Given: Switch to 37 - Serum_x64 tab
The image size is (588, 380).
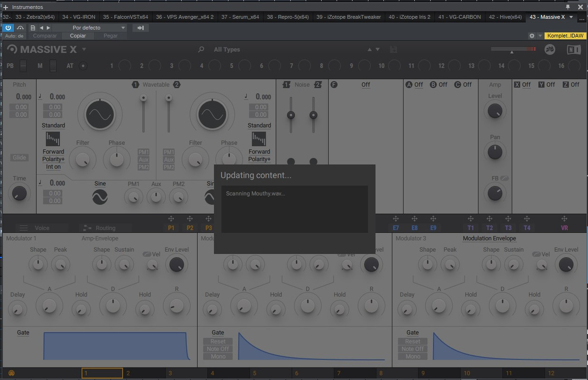Looking at the screenshot, I should pos(240,17).
